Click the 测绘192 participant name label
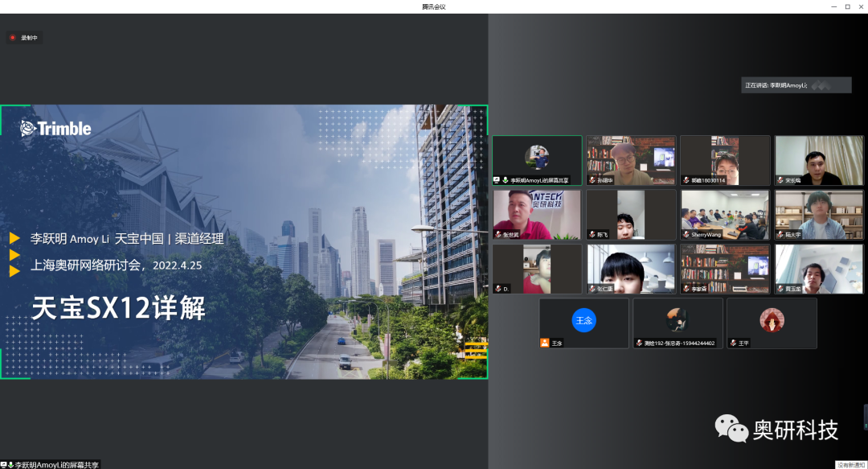Screen dimensions: 868x469 tap(679, 344)
